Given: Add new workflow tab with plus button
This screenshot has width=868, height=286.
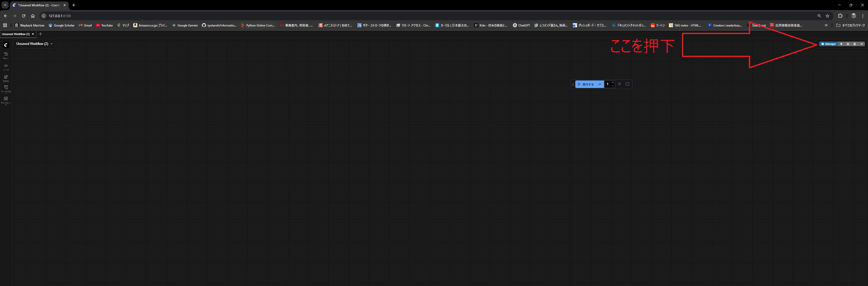Looking at the screenshot, I should point(40,34).
